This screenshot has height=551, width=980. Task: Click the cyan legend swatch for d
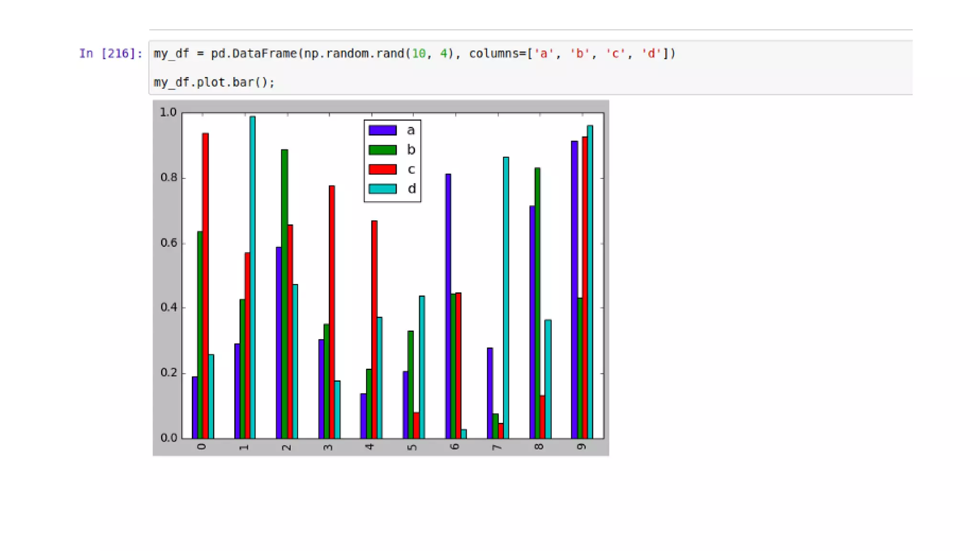click(x=382, y=189)
